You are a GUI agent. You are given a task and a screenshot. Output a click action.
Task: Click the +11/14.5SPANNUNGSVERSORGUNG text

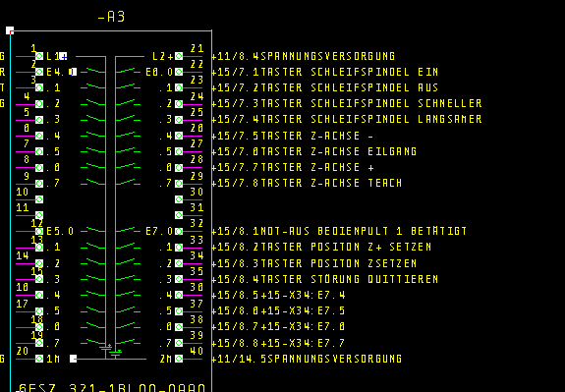tap(307, 359)
